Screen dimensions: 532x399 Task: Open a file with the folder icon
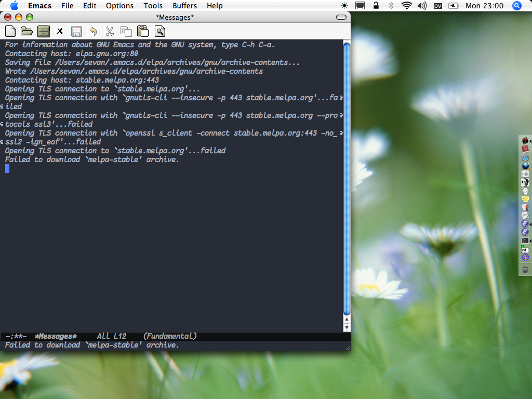pyautogui.click(x=26, y=31)
